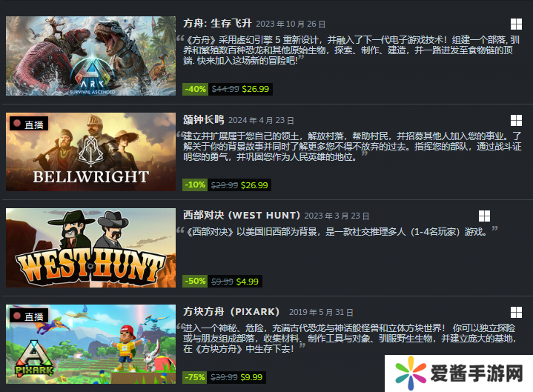Open title link 颂钟长鸣
Image resolution: width=533 pixels, height=392 pixels.
[204, 119]
